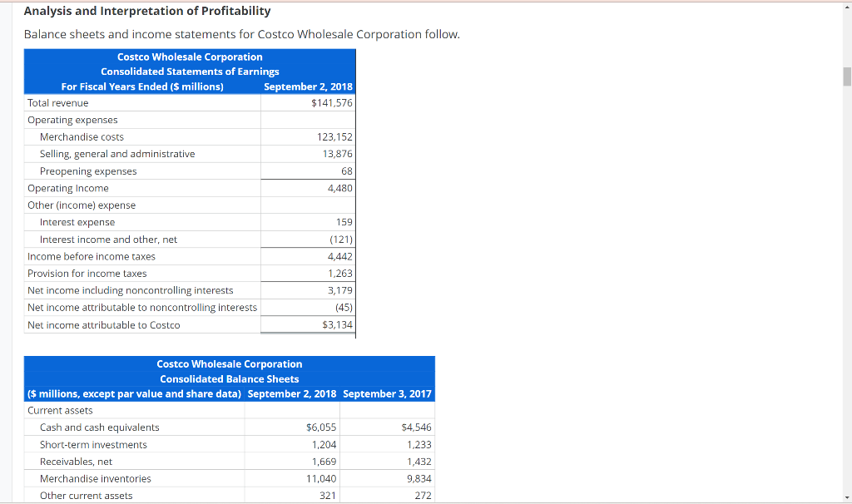Screen dimensions: 852x504
Task: Click the heading 'Analysis and Interpretation of Profitability'
Action: (x=147, y=11)
